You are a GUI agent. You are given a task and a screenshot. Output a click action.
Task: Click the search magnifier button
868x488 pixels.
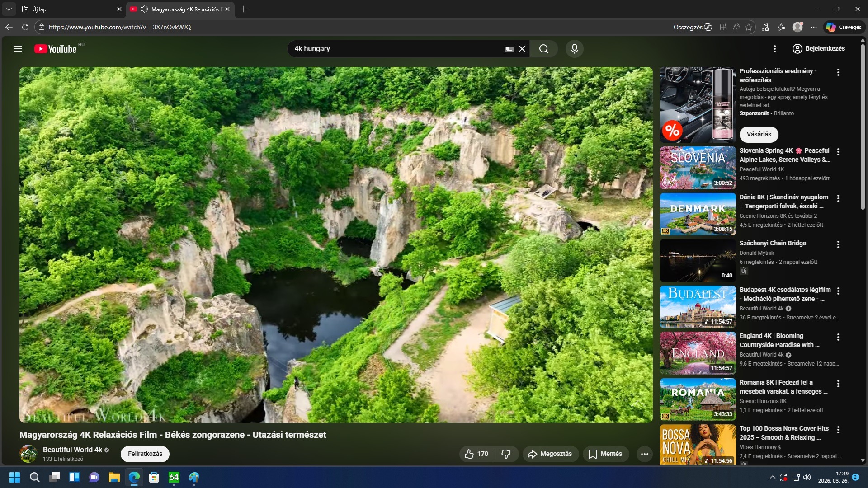pyautogui.click(x=544, y=49)
